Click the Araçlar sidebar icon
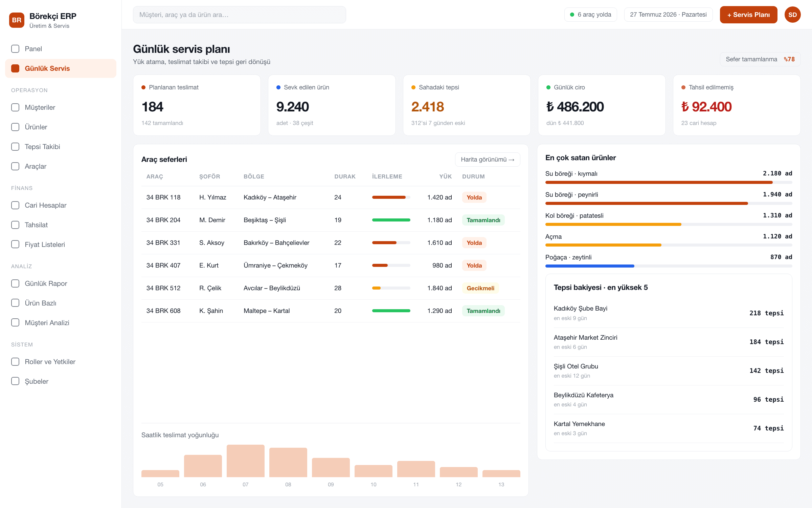 pos(15,166)
